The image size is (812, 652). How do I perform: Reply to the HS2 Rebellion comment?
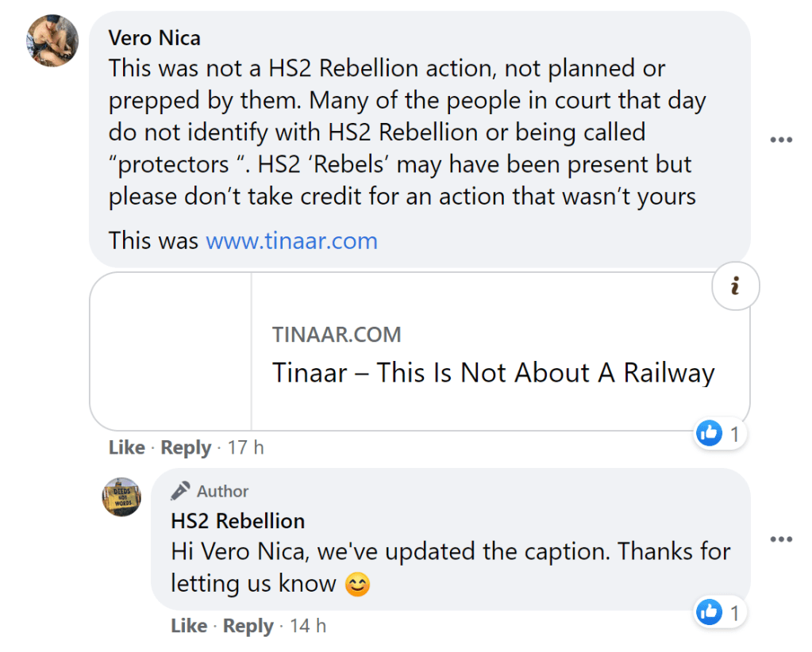coord(248,627)
